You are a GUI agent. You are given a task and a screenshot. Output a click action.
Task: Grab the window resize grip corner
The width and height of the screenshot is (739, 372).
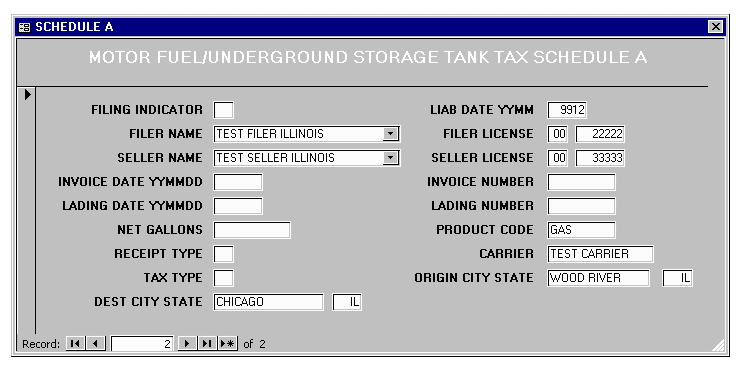click(x=718, y=345)
